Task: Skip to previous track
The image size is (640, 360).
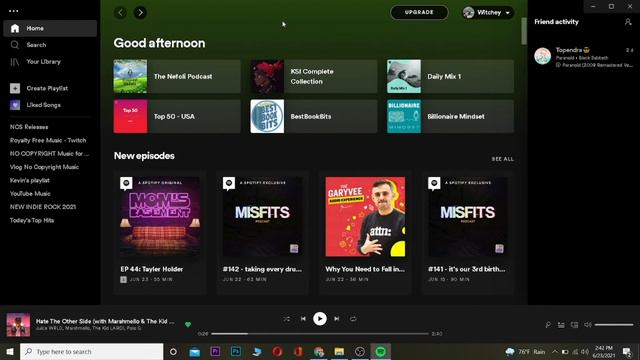Action: tap(303, 319)
